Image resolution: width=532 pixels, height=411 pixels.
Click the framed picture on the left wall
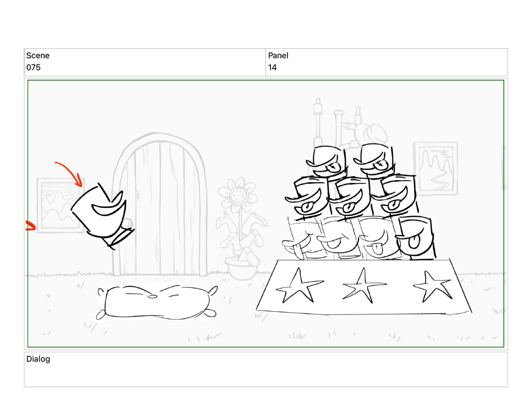point(60,205)
